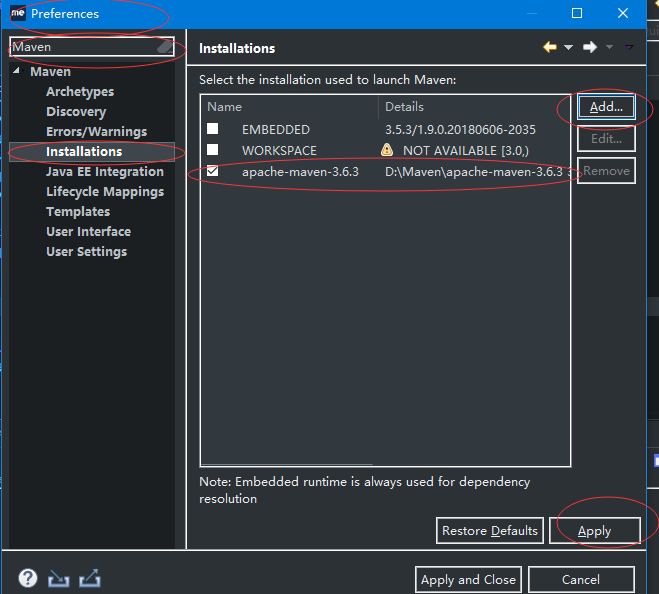Maximize the Preferences window

pyautogui.click(x=577, y=13)
